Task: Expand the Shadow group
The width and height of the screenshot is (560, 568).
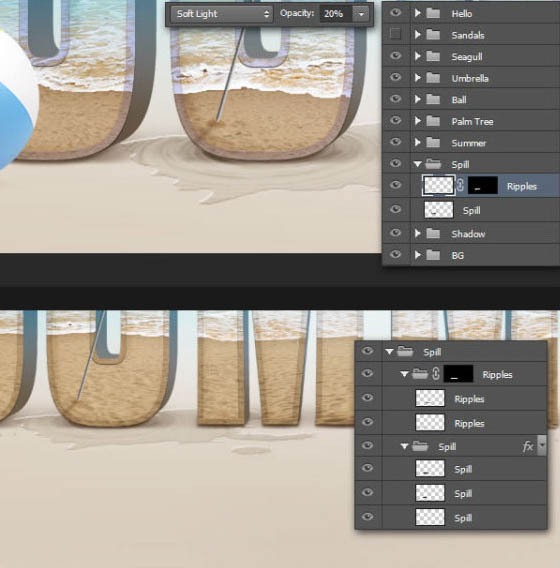Action: (417, 233)
